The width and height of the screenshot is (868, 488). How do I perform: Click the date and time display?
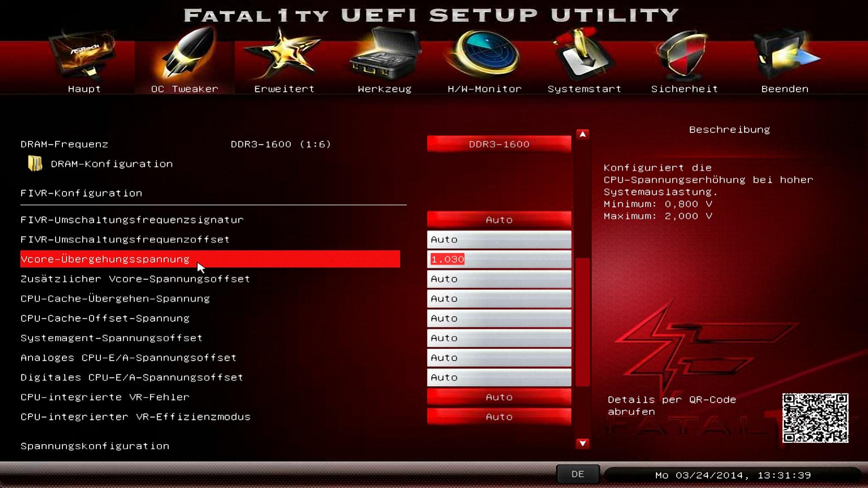tap(733, 475)
